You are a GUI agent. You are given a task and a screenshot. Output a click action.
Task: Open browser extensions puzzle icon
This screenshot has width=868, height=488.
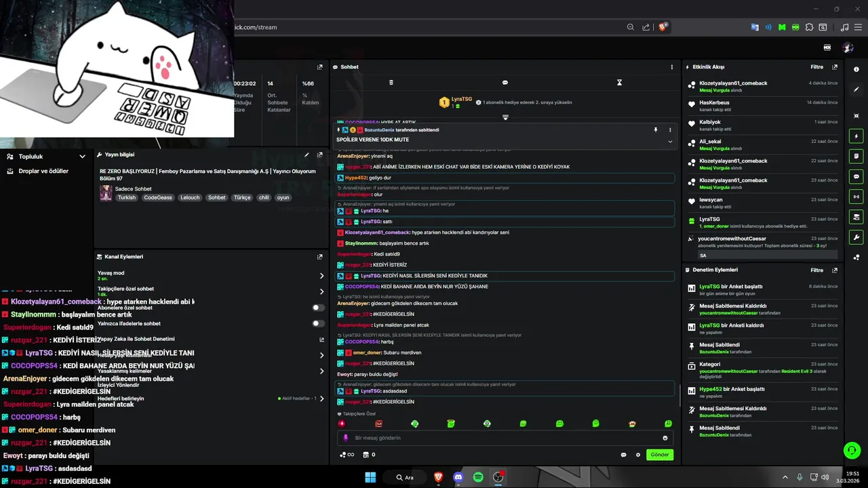click(809, 27)
